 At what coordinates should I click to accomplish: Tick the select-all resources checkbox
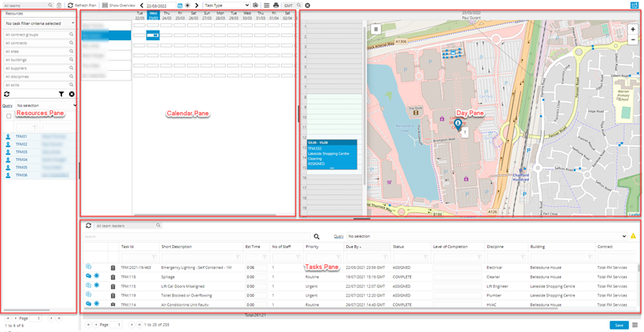tap(9, 116)
